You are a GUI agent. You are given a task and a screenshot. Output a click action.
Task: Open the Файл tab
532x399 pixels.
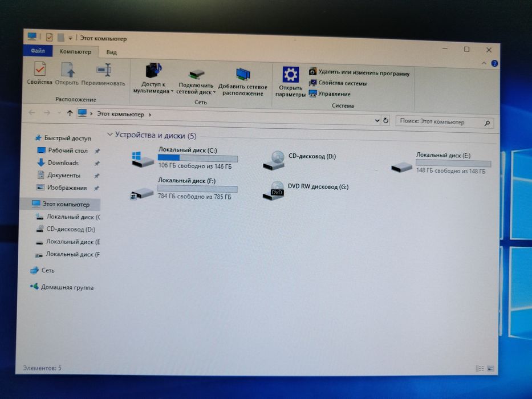[x=38, y=51]
